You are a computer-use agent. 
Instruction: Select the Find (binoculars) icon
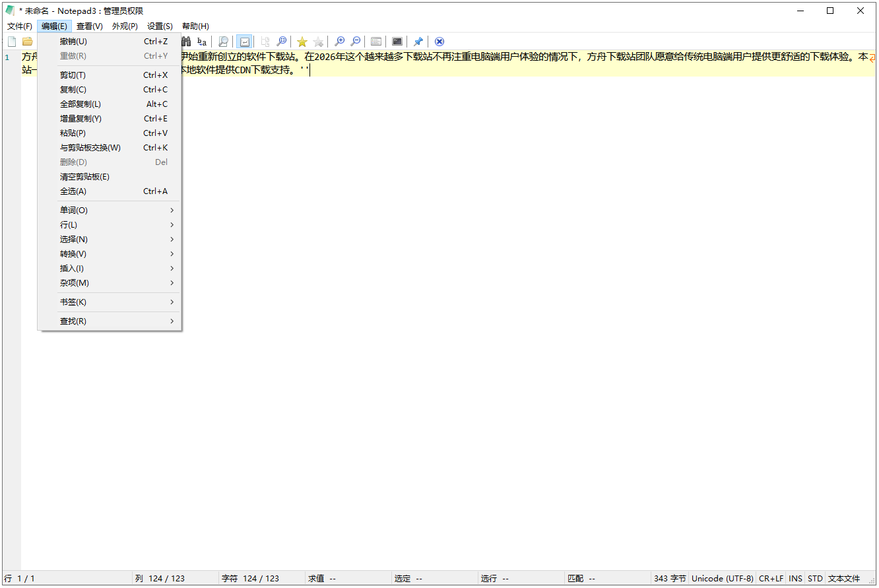[x=185, y=41]
